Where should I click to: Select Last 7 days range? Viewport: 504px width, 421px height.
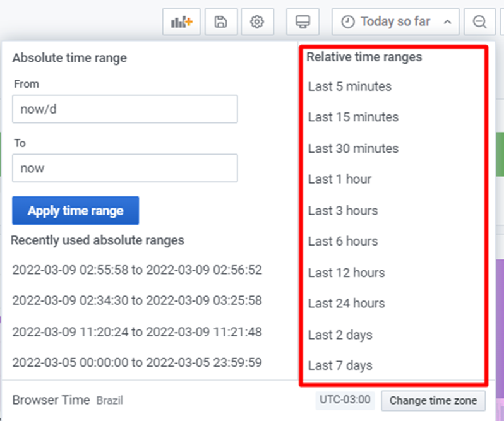tap(340, 365)
